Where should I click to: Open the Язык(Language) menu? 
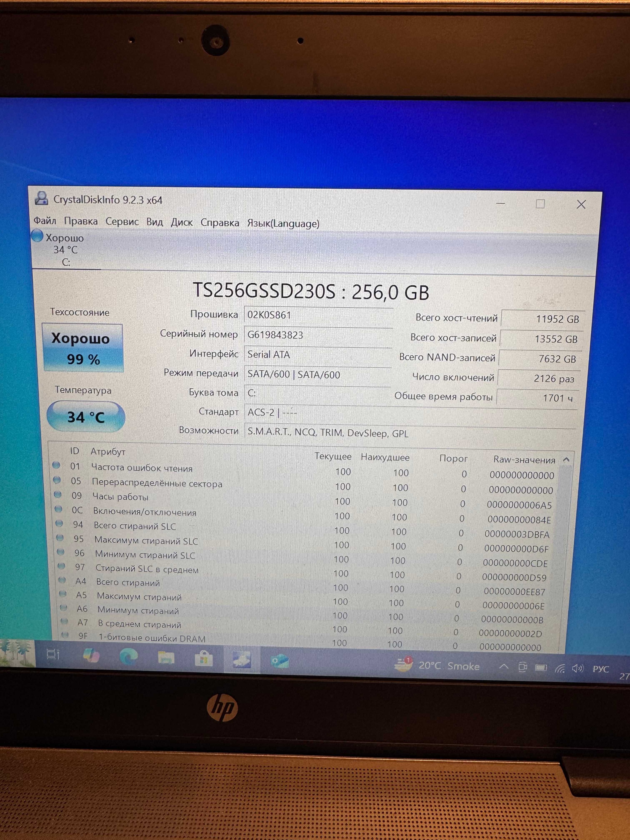coord(283,223)
